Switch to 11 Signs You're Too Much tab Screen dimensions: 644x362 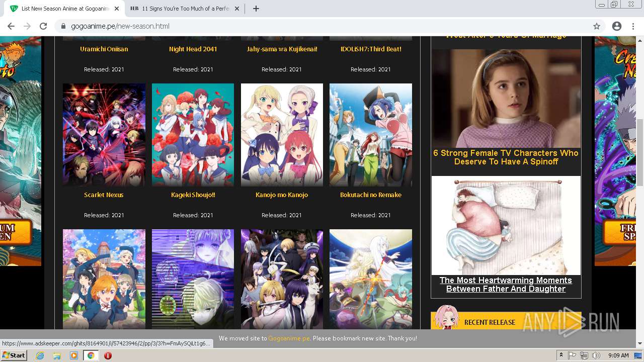coord(185,9)
